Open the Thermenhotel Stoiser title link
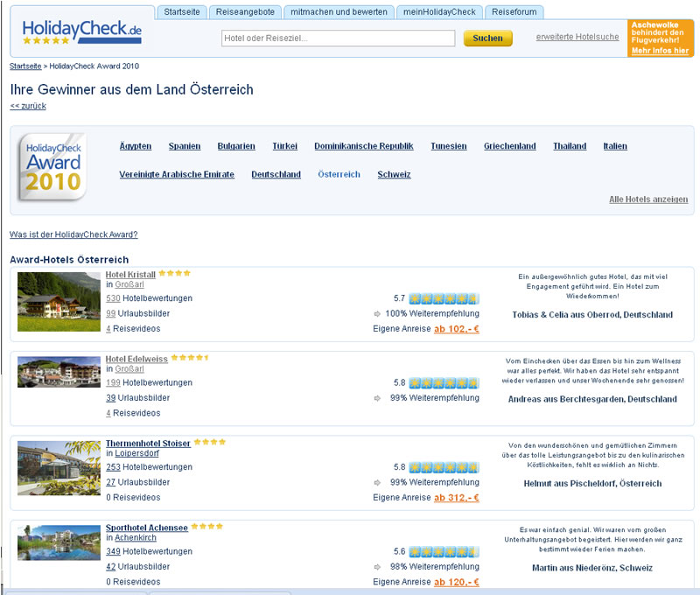 148,444
